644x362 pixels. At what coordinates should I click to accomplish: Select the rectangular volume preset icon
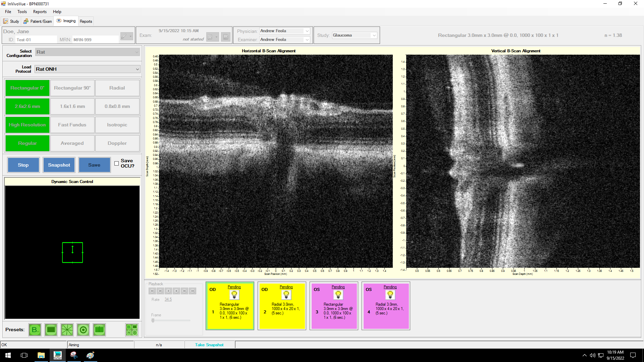coord(51,330)
